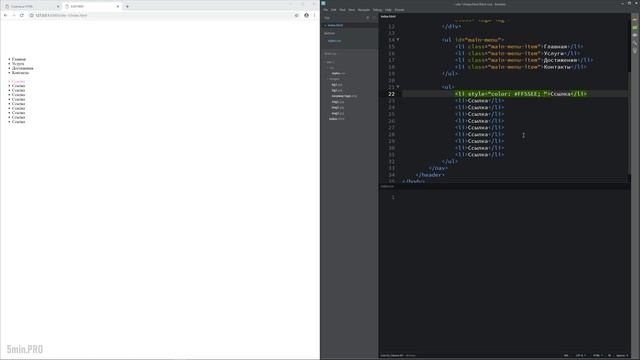
Task: Click the lower editor pane file header
Action: tap(387, 187)
